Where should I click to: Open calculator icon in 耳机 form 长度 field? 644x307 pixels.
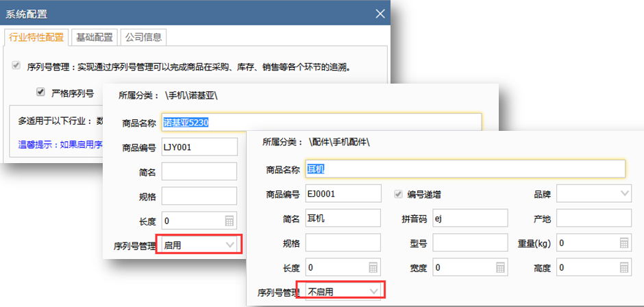pos(373,268)
